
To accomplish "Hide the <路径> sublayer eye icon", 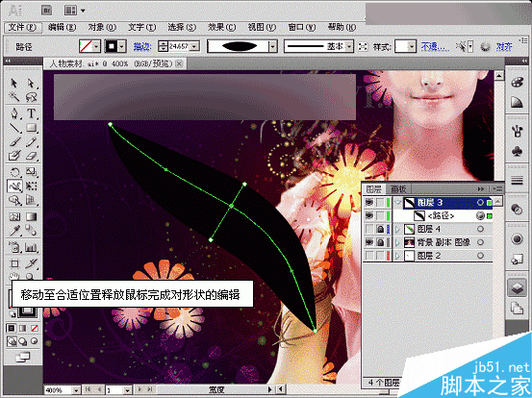I will [x=368, y=215].
